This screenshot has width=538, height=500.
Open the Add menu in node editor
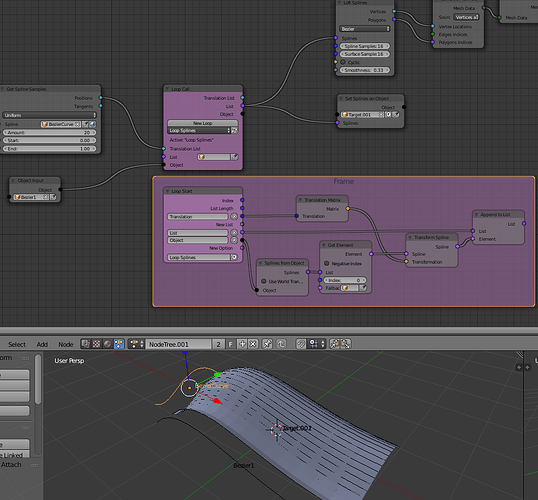click(x=42, y=344)
